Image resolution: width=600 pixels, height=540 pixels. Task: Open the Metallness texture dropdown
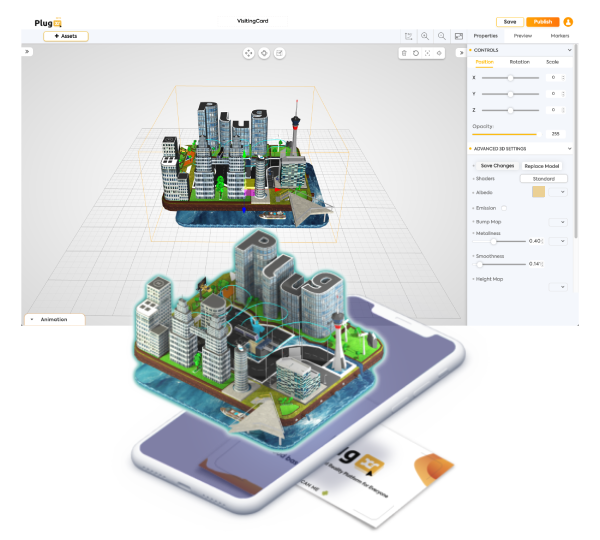tap(558, 241)
